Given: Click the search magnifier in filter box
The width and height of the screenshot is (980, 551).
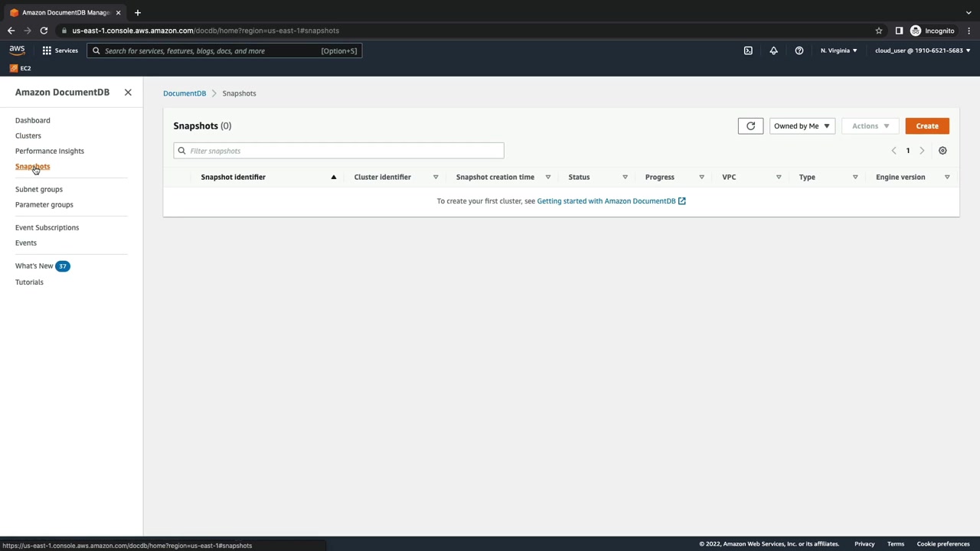Looking at the screenshot, I should [181, 151].
